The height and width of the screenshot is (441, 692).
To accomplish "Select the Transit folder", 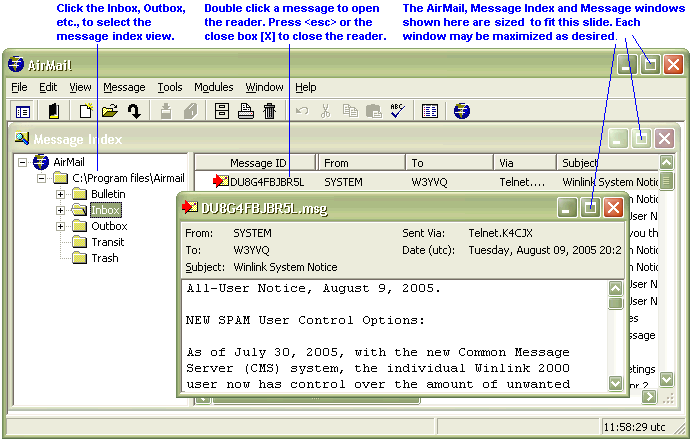I will coord(107,242).
